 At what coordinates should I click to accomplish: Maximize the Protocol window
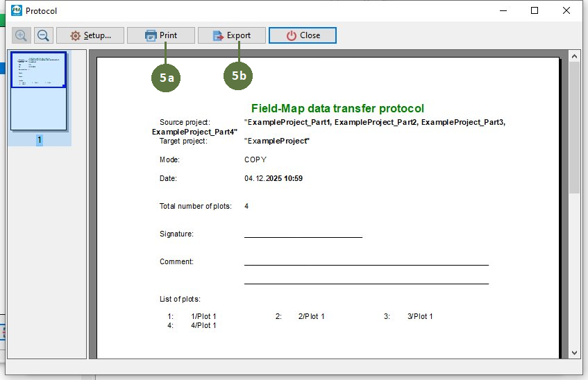click(535, 10)
